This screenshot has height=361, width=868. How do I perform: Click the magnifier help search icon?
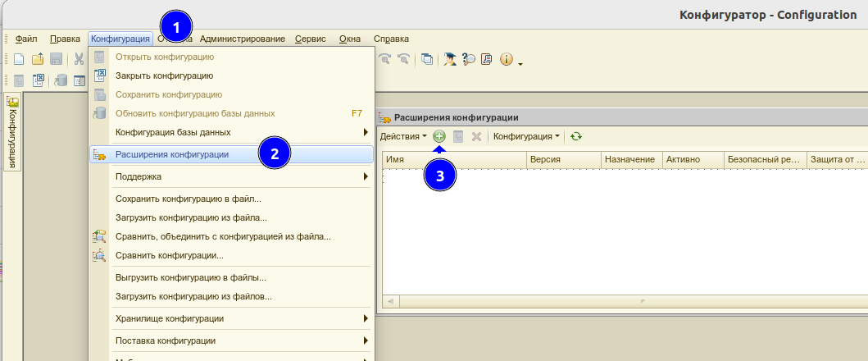[x=468, y=59]
